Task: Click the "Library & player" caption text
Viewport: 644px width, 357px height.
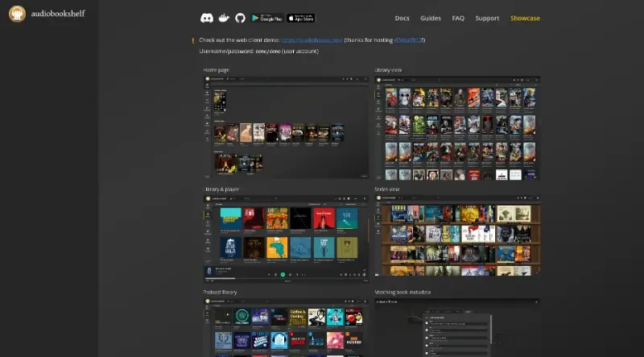Action: pos(222,189)
